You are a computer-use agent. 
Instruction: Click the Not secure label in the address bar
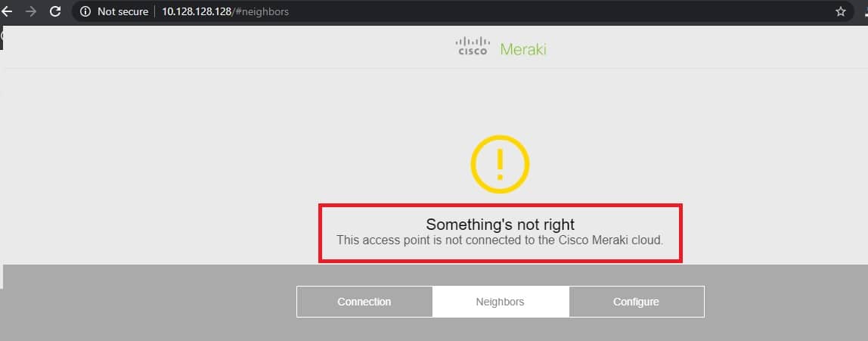(x=123, y=11)
